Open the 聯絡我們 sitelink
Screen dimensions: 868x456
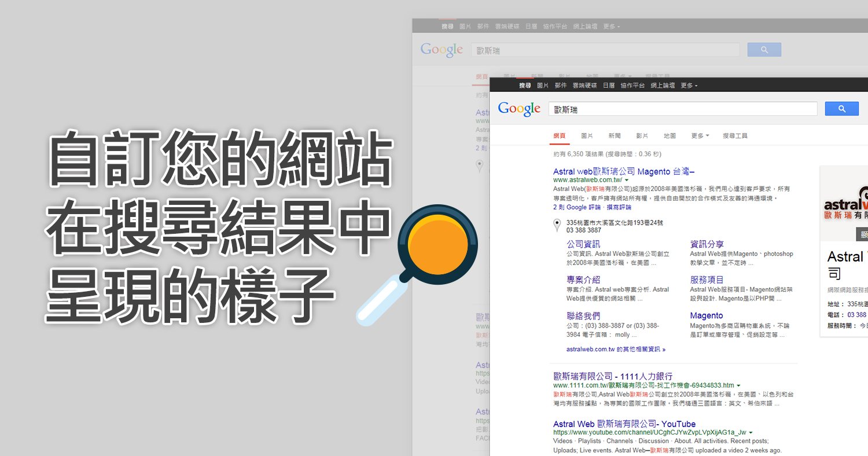tap(583, 316)
